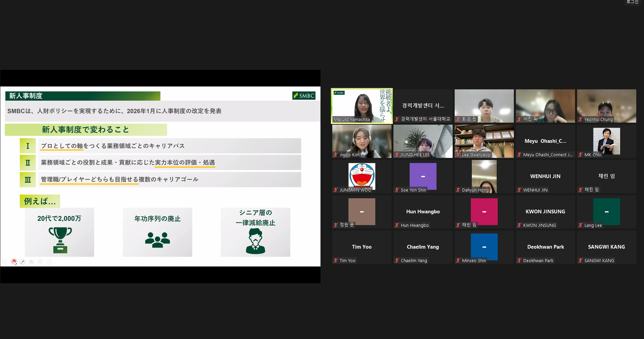
Task: Click muted mic icon next to YUNG HEE LEE
Action: click(397, 155)
